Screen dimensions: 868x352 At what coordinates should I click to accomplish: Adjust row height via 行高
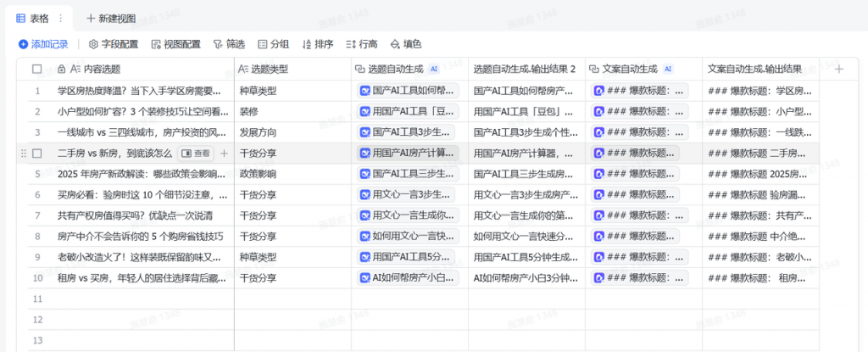click(361, 44)
